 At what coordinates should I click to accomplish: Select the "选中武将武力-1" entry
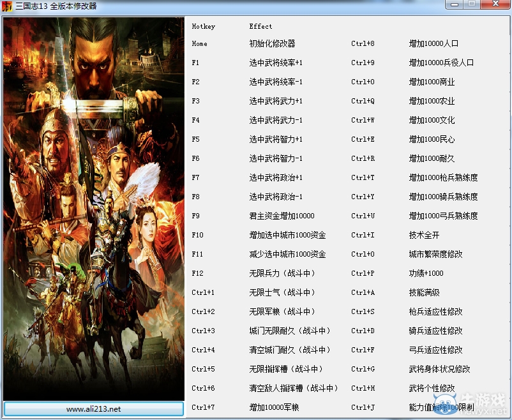click(x=276, y=120)
